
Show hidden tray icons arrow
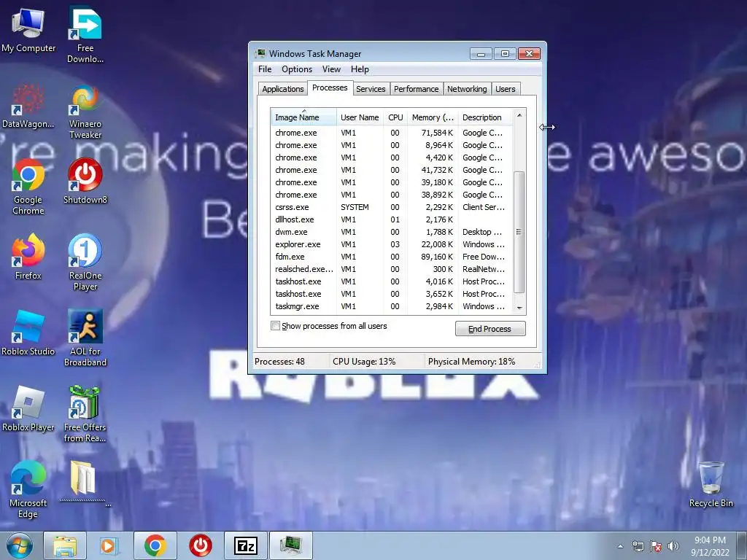pos(620,546)
